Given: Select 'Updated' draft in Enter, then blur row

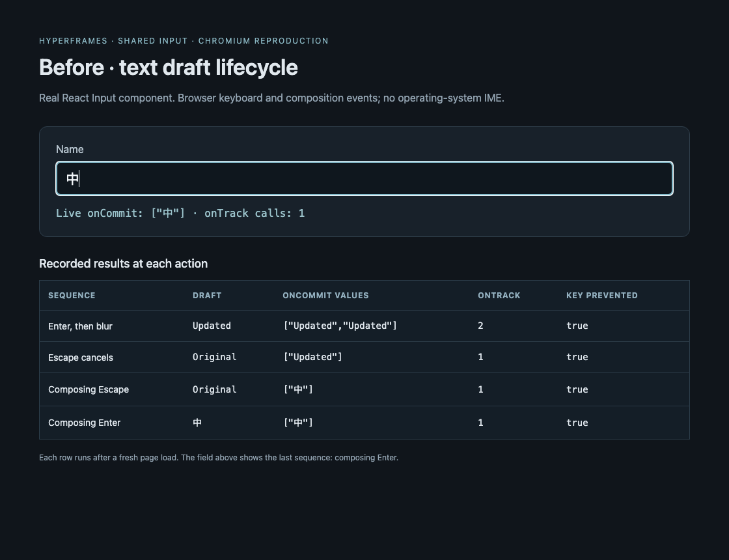Looking at the screenshot, I should (x=212, y=326).
